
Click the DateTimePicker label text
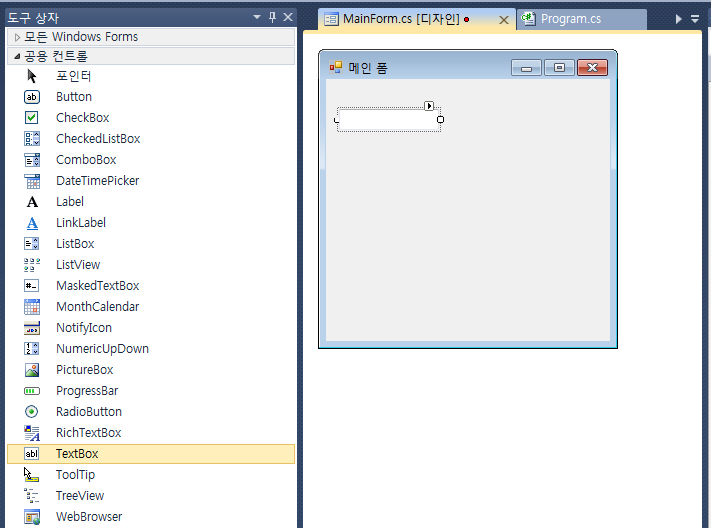[97, 181]
